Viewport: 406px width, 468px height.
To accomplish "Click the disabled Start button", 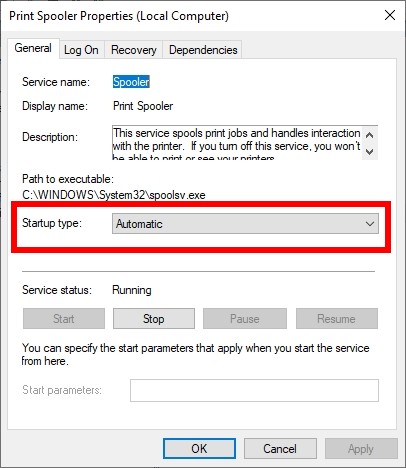I will 64,319.
